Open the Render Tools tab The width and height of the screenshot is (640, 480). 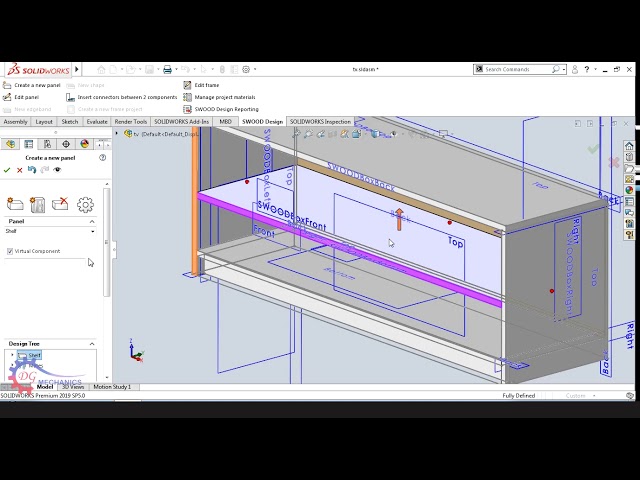coord(131,122)
